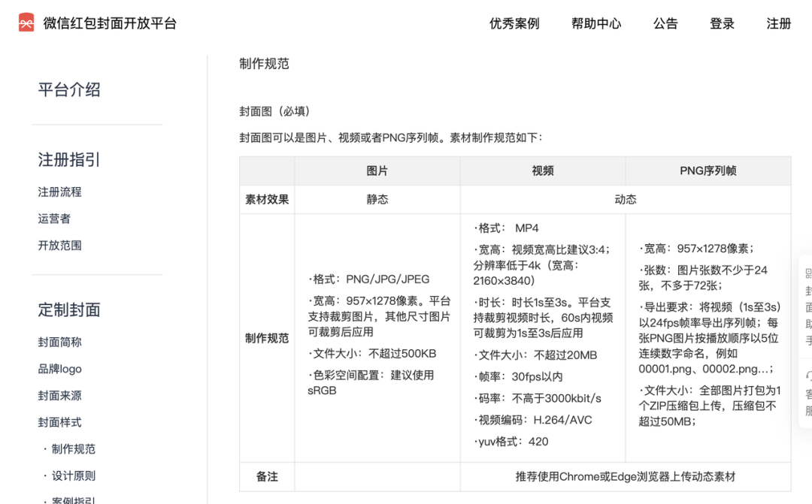Open the 封面简称 guideline page
Viewport: 812px width, 504px height.
(x=60, y=342)
